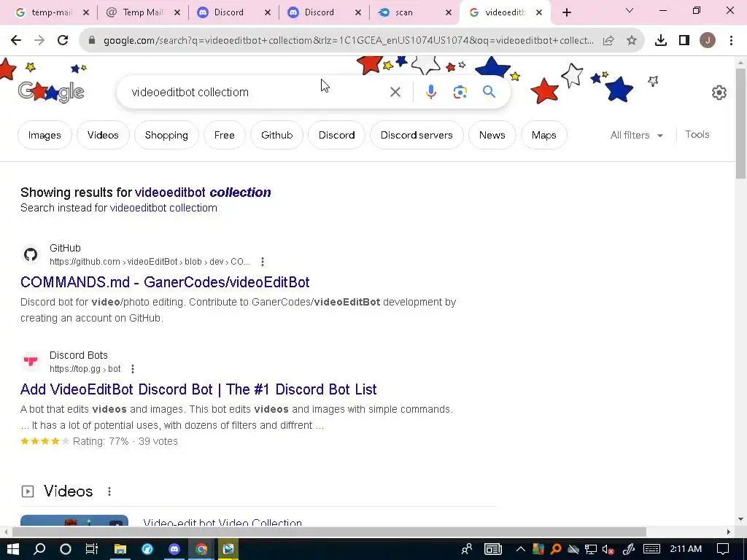Click the muted volume tray icon

click(x=608, y=549)
